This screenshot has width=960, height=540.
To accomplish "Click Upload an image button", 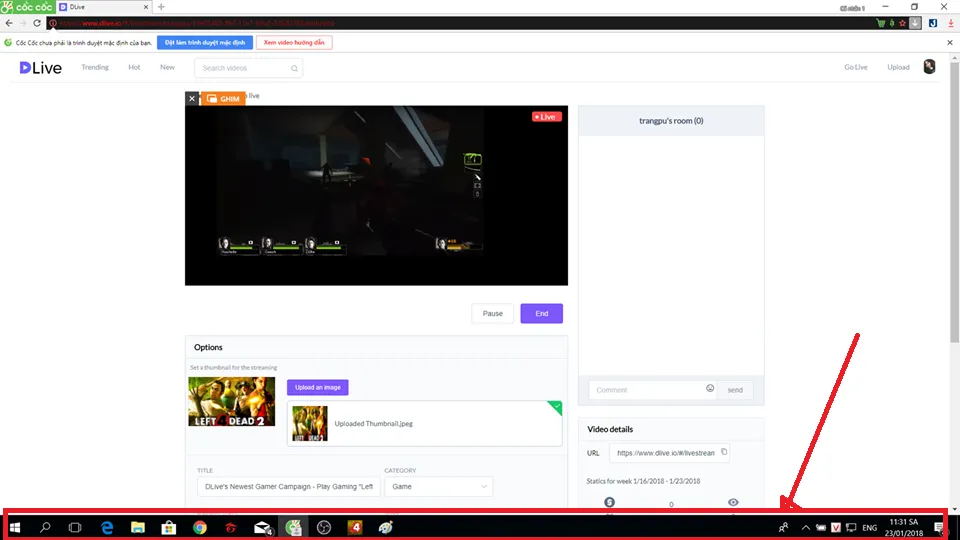I will 317,387.
